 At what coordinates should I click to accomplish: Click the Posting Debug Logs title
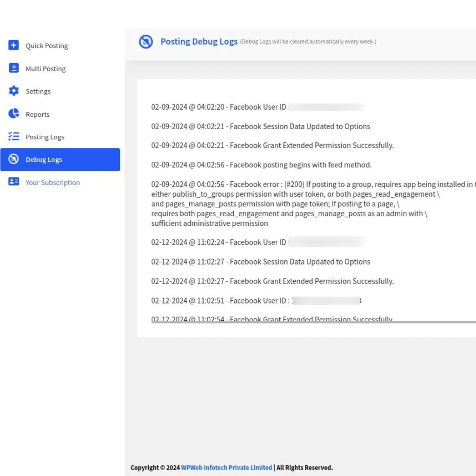coord(199,41)
